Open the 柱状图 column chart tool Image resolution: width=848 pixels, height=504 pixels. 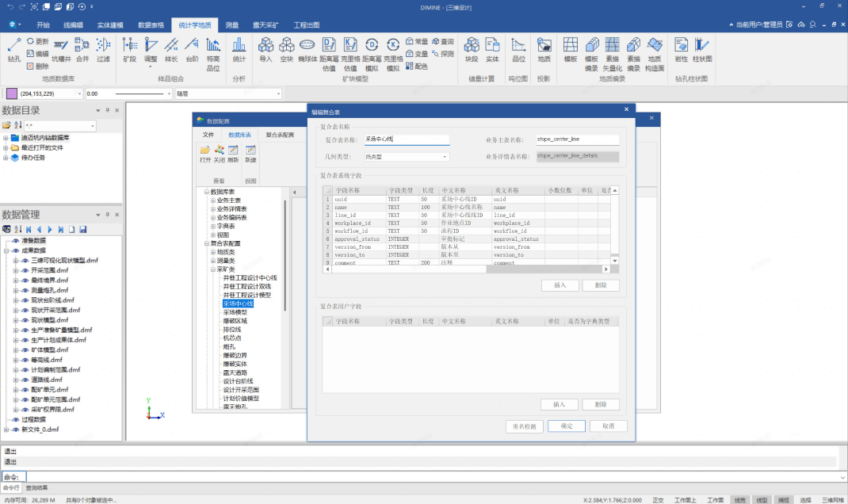(x=702, y=50)
